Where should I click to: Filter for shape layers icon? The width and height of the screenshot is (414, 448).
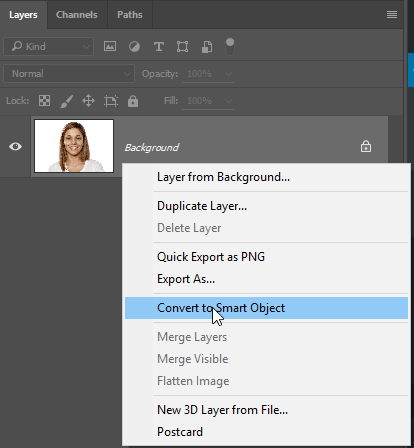coord(182,47)
